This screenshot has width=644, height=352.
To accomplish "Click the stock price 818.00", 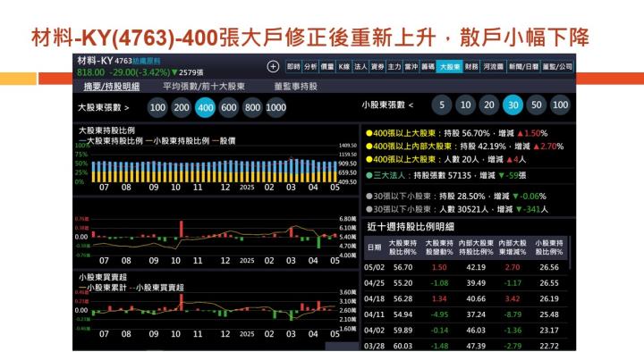I will (x=90, y=72).
